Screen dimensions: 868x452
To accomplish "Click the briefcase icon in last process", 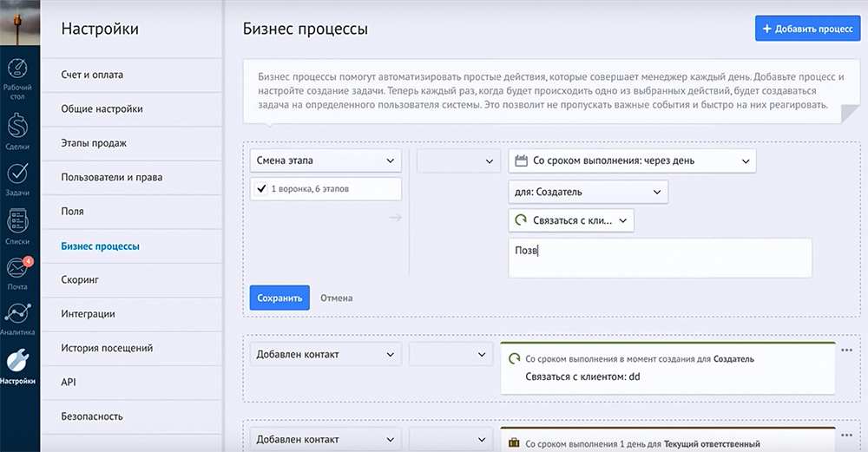I will pos(514,443).
